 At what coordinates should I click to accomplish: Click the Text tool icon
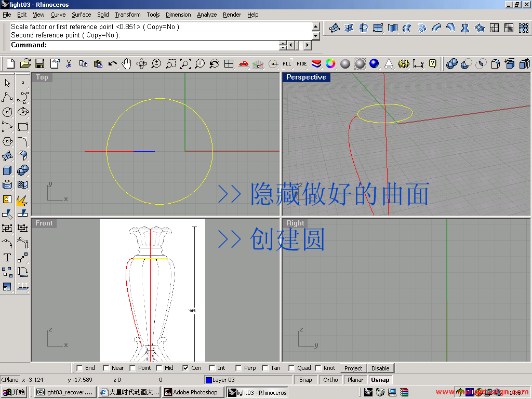pyautogui.click(x=7, y=257)
